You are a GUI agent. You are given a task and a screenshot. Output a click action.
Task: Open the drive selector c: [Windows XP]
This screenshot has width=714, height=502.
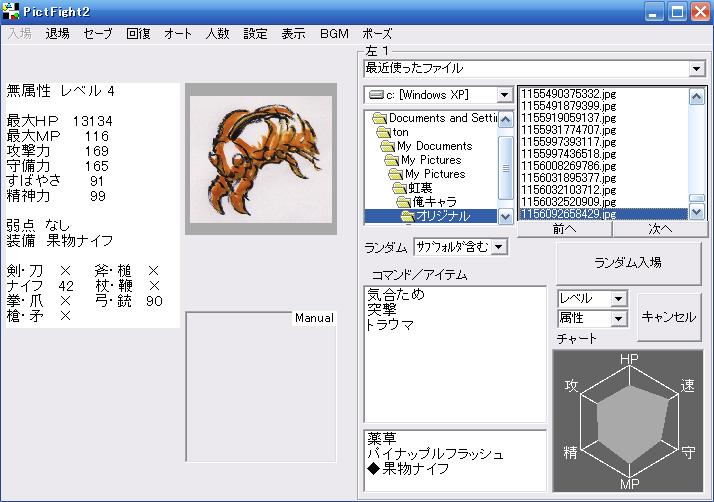[504, 95]
